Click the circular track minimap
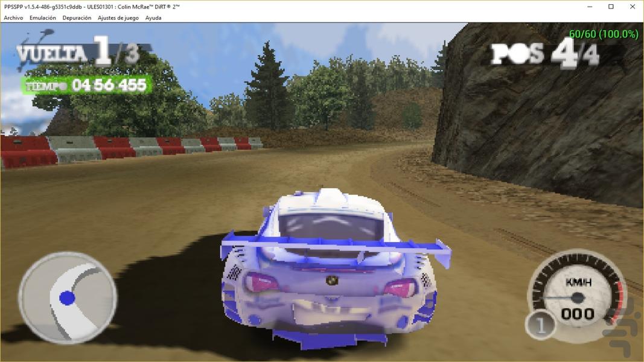This screenshot has height=362, width=644. pos(68,297)
